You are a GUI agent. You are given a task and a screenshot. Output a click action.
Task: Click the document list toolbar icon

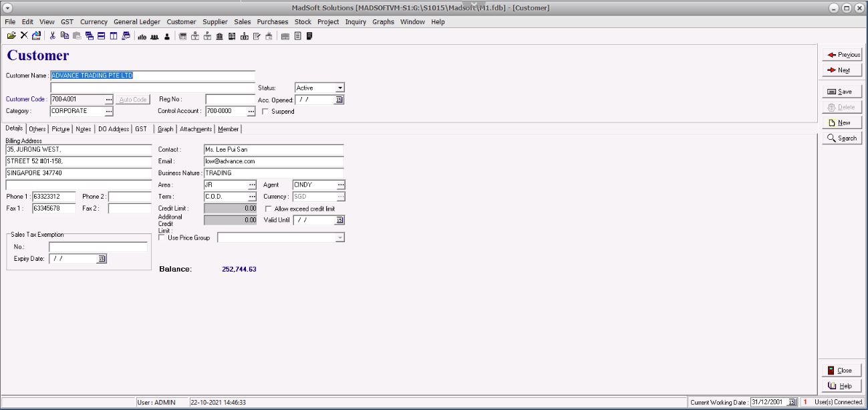click(x=298, y=36)
